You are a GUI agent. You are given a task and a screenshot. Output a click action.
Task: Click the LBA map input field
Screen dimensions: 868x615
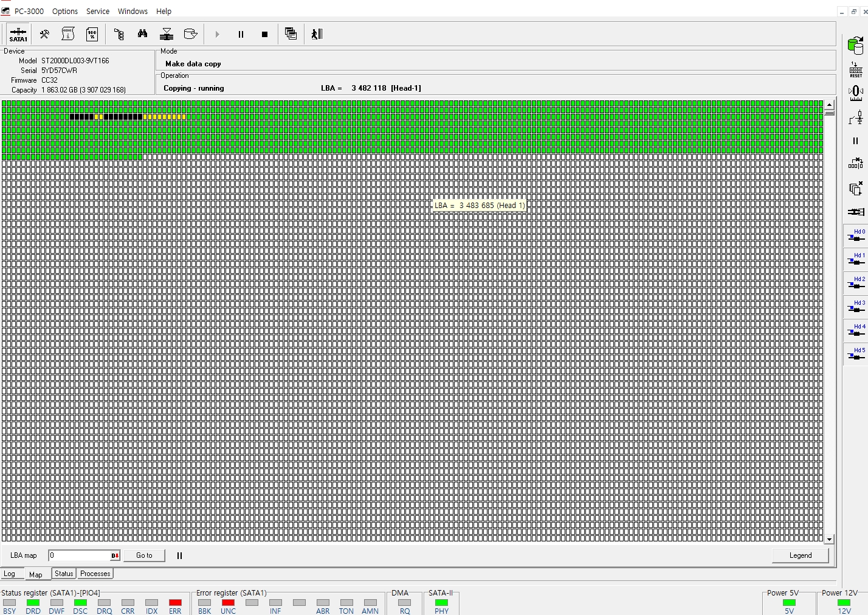80,555
